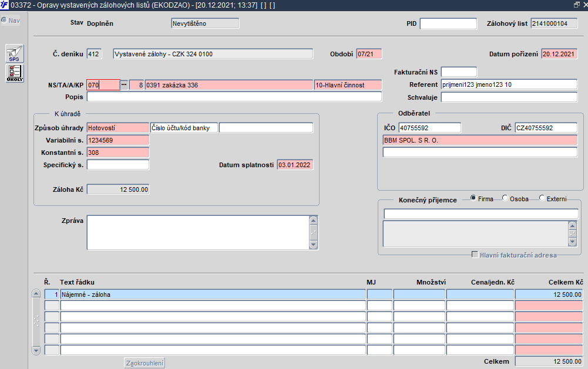Click the row number 1 cell
The height and width of the screenshot is (369, 588).
(x=52, y=294)
